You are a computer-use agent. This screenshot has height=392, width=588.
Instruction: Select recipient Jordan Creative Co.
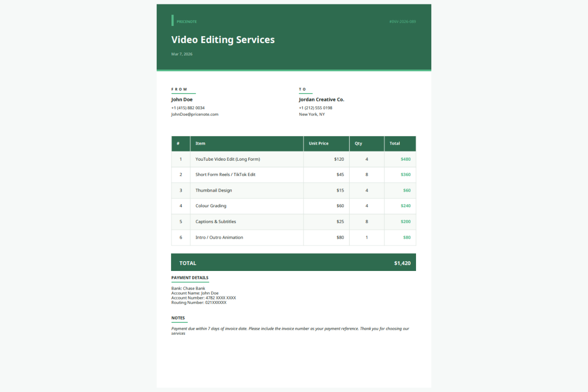click(321, 99)
